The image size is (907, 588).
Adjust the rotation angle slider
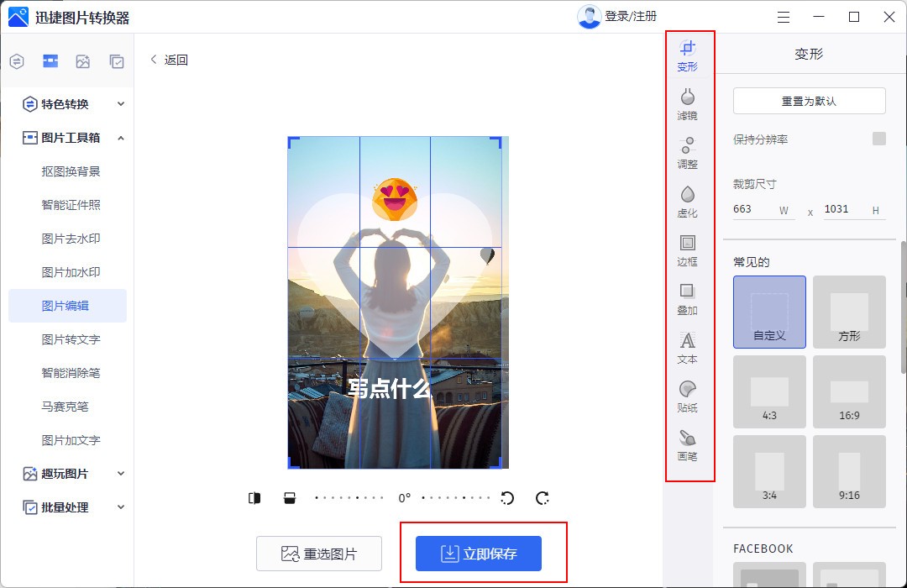pos(403,497)
